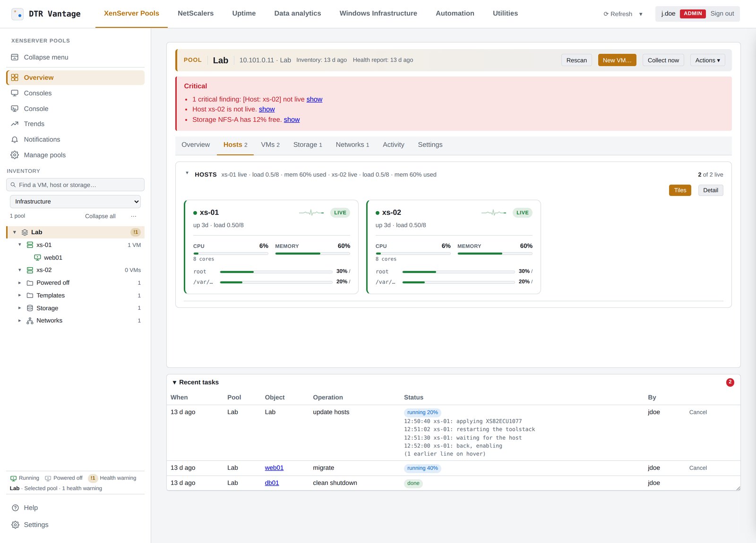This screenshot has width=756, height=543.
Task: Click the Help question-mark icon
Action: [x=15, y=508]
